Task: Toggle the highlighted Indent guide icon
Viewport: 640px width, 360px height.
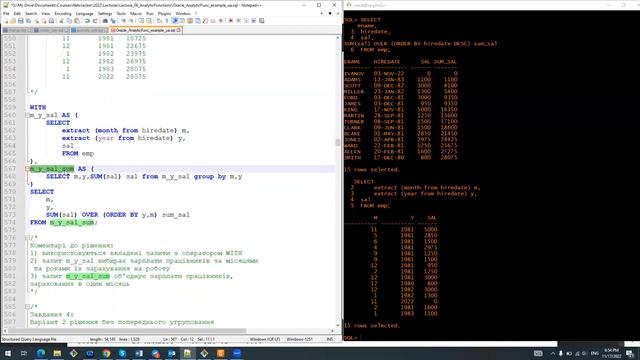Action: click(x=174, y=21)
